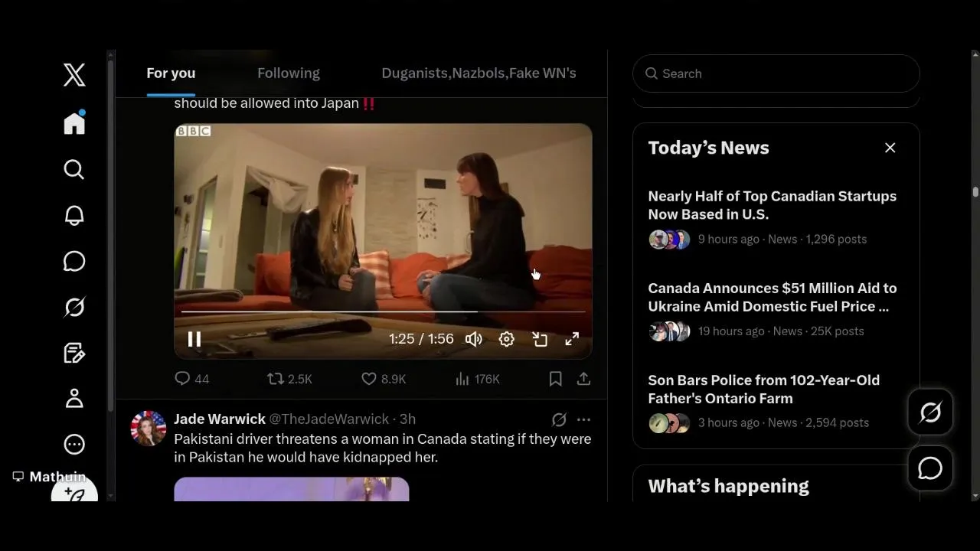The width and height of the screenshot is (980, 551).
Task: Like the post with 8.9K likes
Action: point(384,379)
